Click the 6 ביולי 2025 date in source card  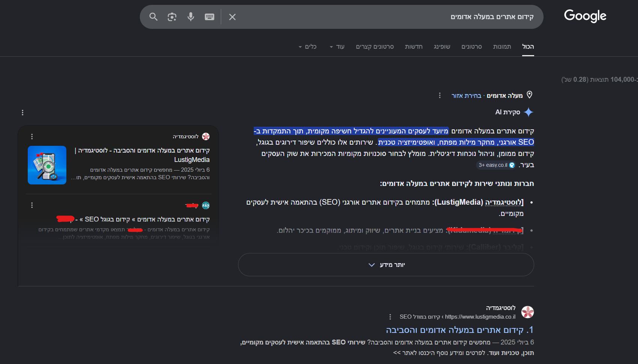tap(195, 170)
